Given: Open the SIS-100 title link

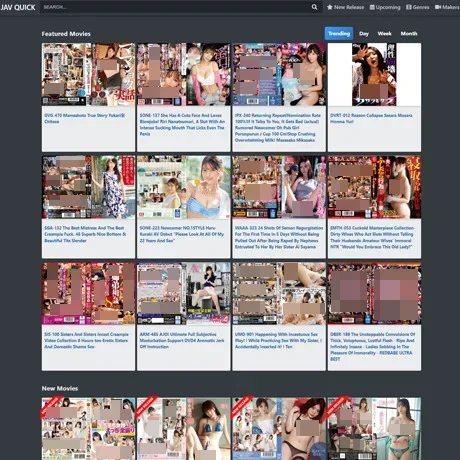Looking at the screenshot, I should click(x=86, y=340).
